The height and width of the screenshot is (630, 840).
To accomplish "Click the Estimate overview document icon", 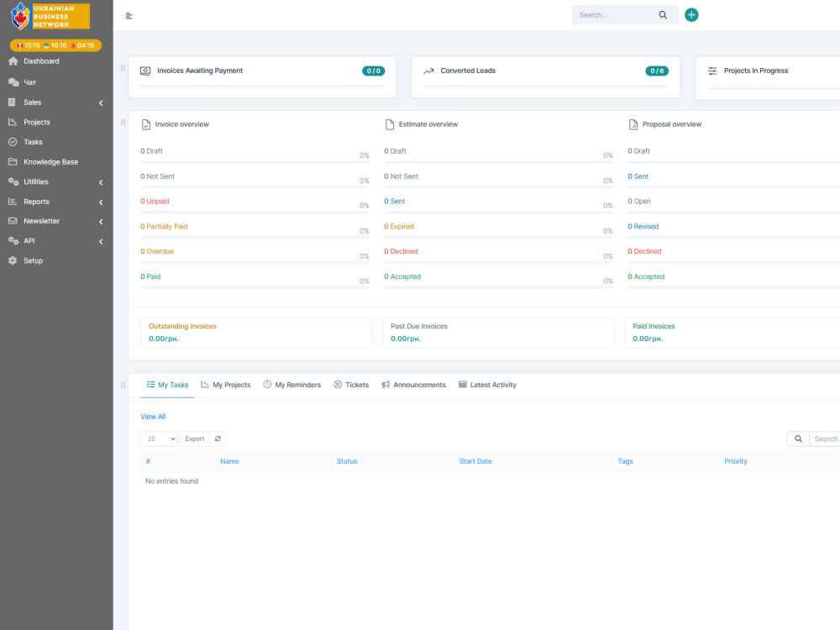I will click(x=390, y=125).
